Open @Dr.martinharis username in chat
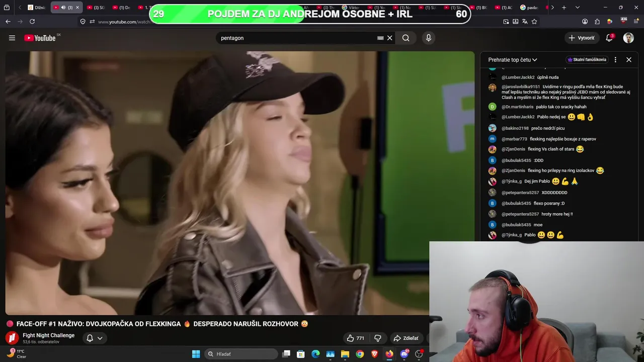Screen dimensions: 644x362 (x=517, y=107)
